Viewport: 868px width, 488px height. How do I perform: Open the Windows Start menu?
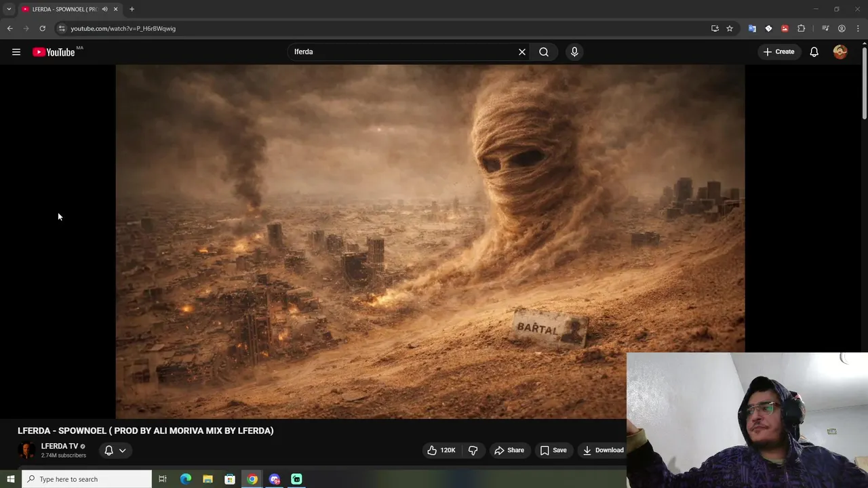tap(10, 479)
